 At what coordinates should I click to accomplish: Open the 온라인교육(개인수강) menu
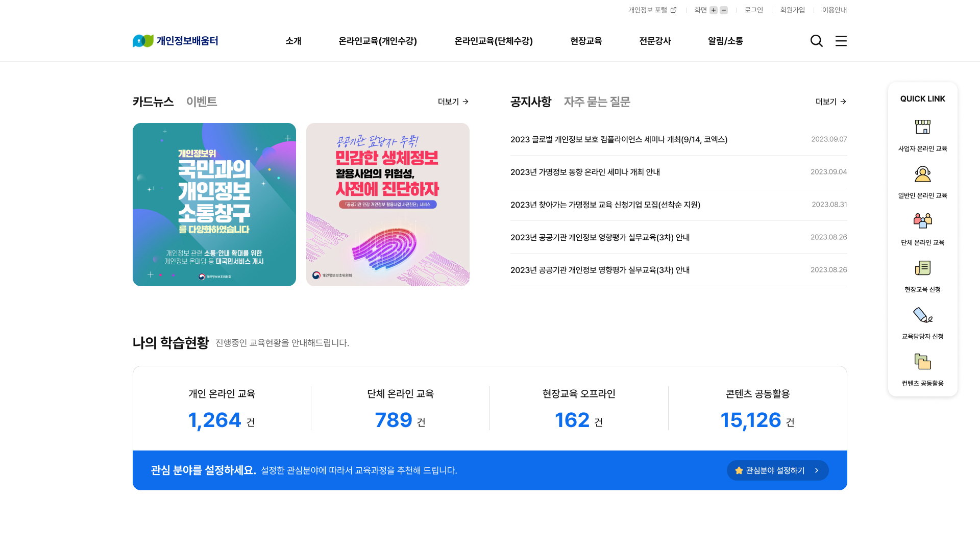click(378, 41)
